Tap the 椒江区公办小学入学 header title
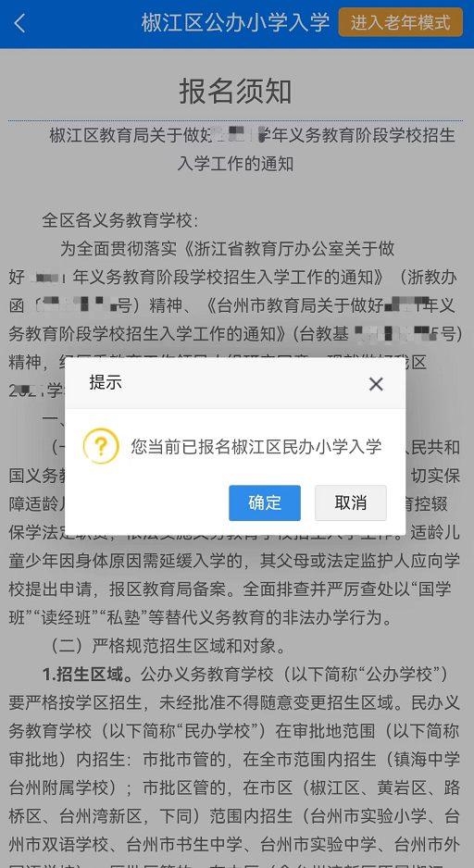 [x=235, y=23]
